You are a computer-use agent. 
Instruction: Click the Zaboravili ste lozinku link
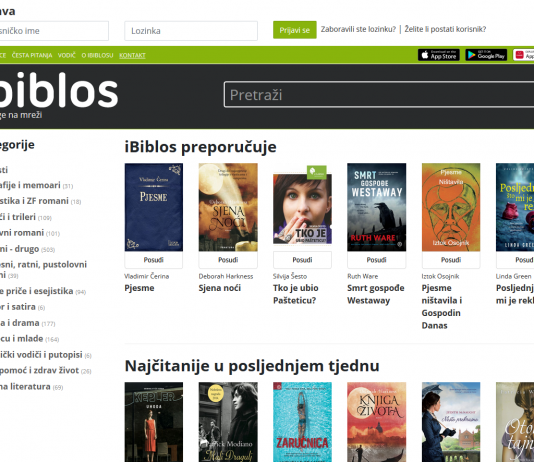pyautogui.click(x=358, y=29)
